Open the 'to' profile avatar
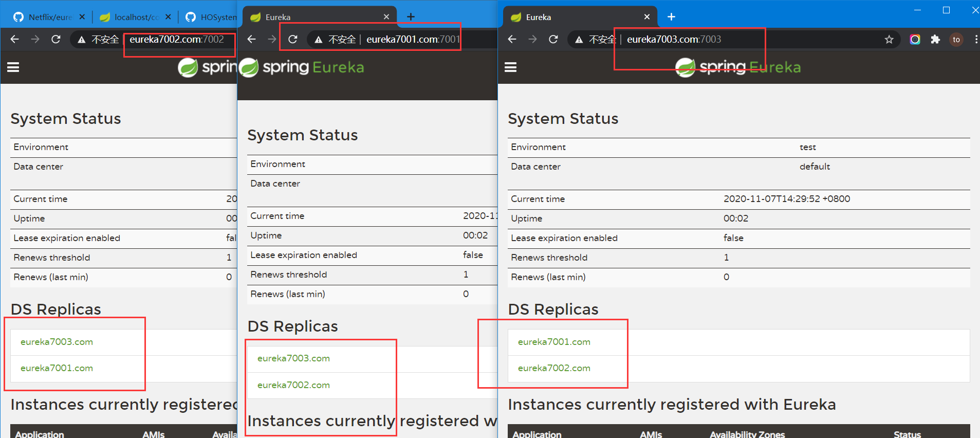Image resolution: width=980 pixels, height=438 pixels. (956, 39)
